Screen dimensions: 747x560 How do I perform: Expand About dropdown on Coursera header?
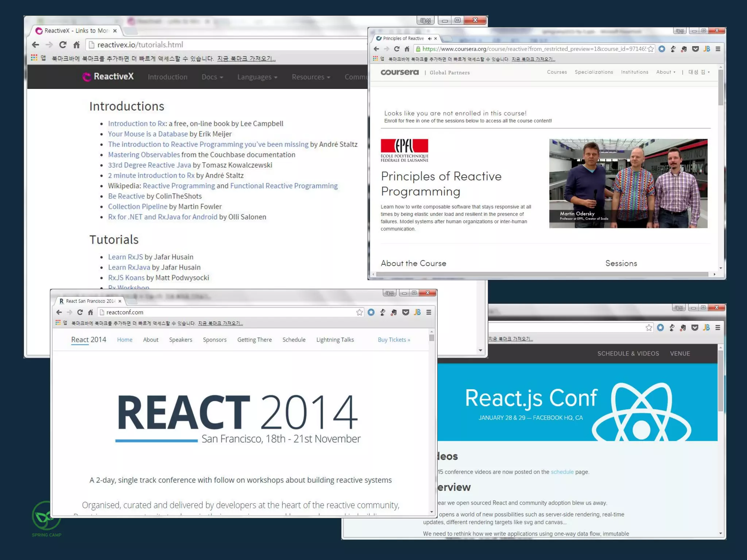665,72
